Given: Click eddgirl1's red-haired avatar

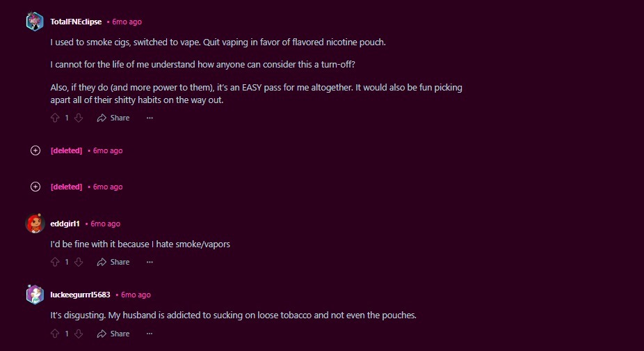Looking at the screenshot, I should 35,224.
